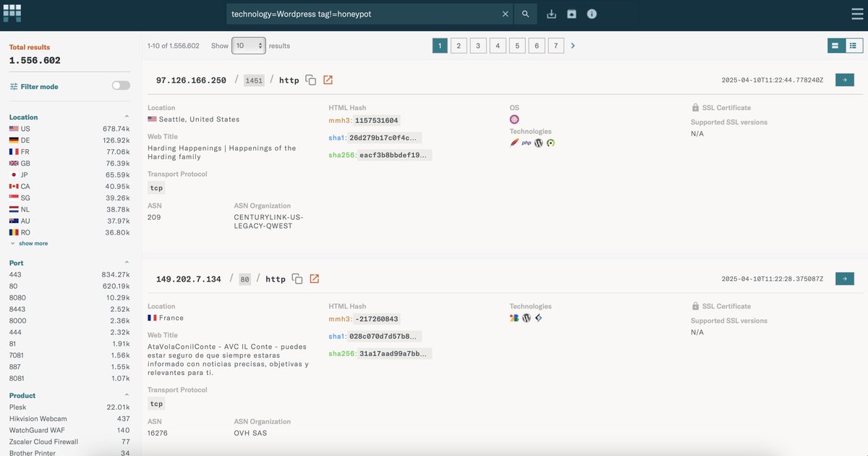Filter by WatchGuard WAF product
Image resolution: width=868 pixels, height=456 pixels.
pos(69,431)
